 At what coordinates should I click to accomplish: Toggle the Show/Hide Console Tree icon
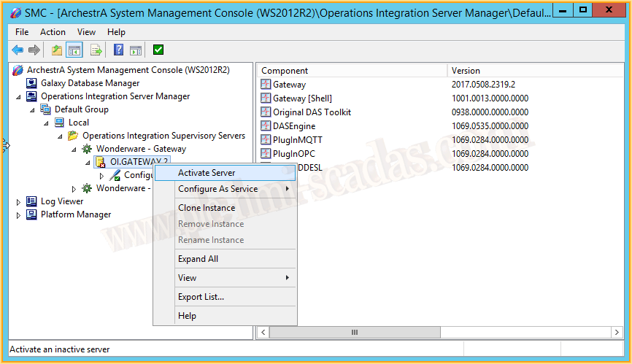tap(74, 50)
